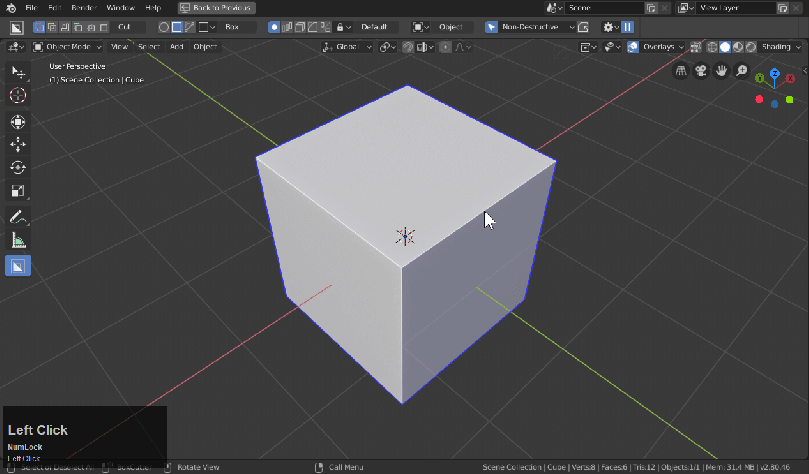Choose the Scale tool
The height and width of the screenshot is (474, 809).
[18, 192]
